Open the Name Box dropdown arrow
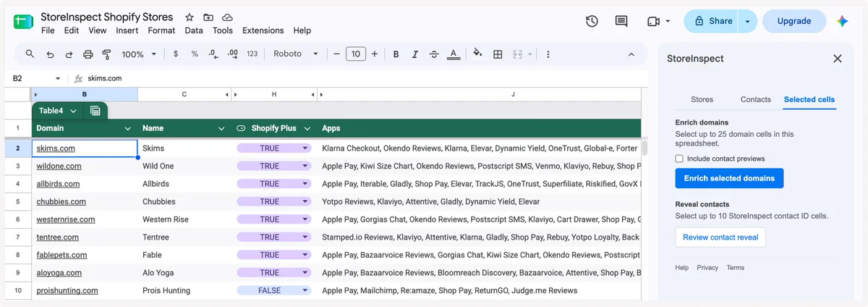Viewport: 868px width, 307px height. [58, 78]
